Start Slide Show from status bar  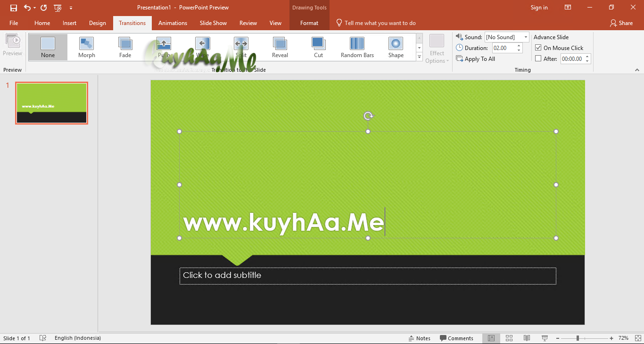(x=545, y=338)
